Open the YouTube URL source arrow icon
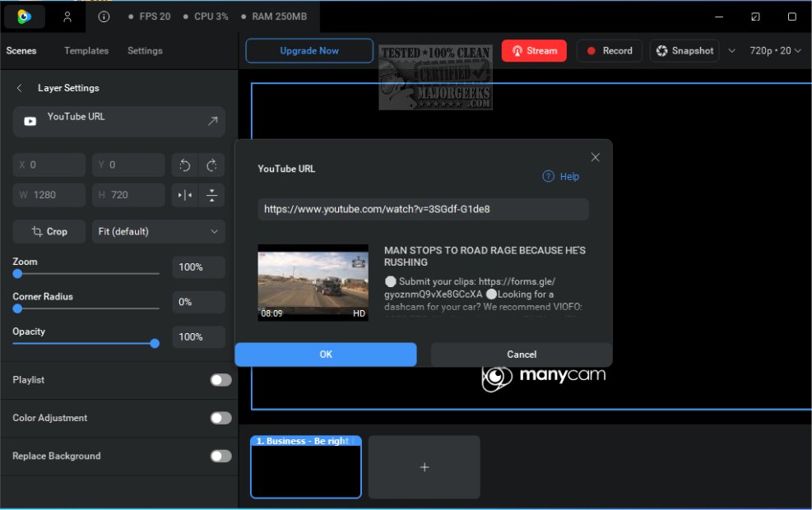812x510 pixels. point(212,121)
